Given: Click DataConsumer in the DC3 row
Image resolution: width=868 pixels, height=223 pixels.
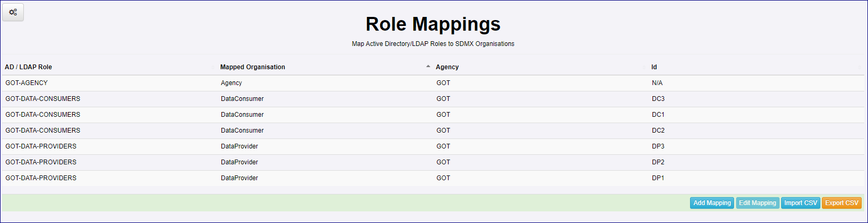Looking at the screenshot, I should (242, 99).
